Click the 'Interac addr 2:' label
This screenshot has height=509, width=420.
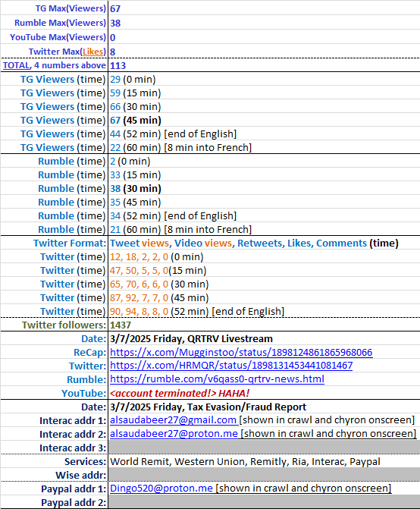(x=73, y=434)
